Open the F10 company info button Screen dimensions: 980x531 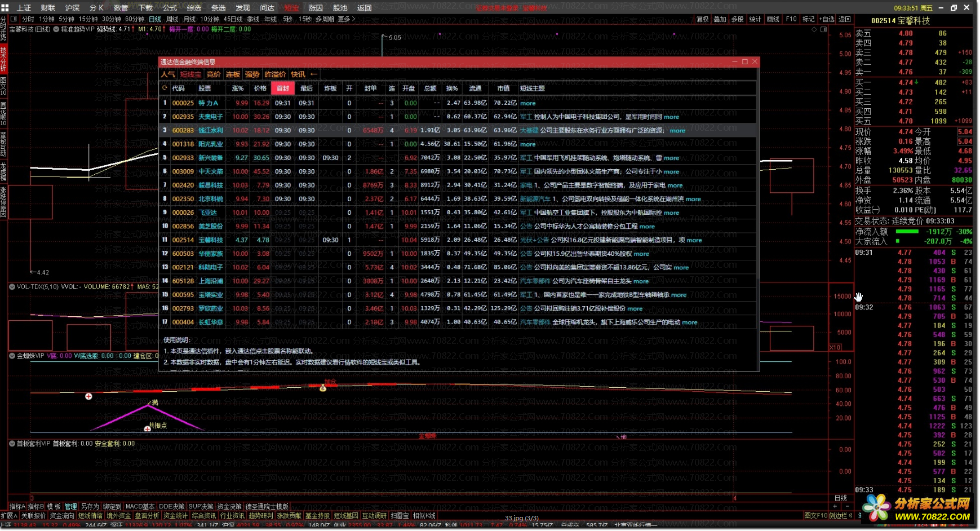click(791, 19)
